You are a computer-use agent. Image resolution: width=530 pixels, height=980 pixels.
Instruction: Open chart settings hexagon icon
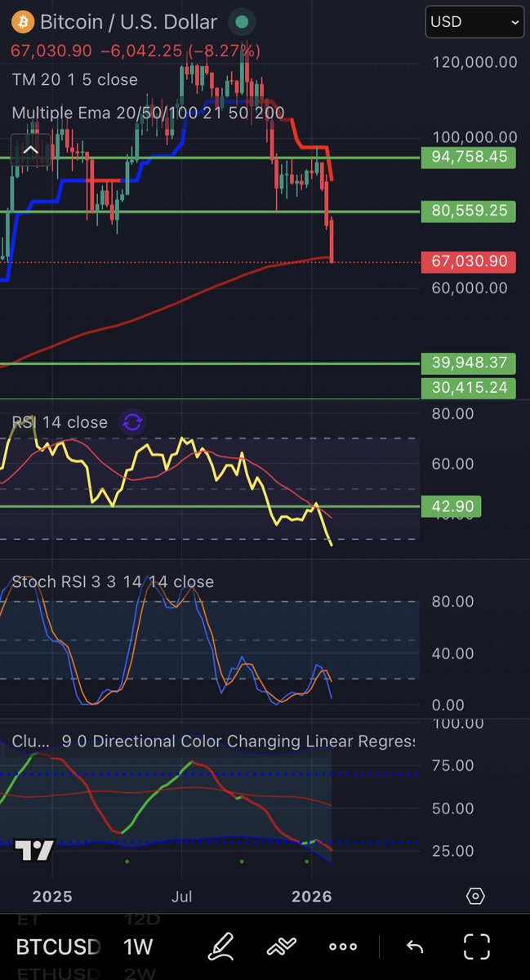tap(475, 896)
